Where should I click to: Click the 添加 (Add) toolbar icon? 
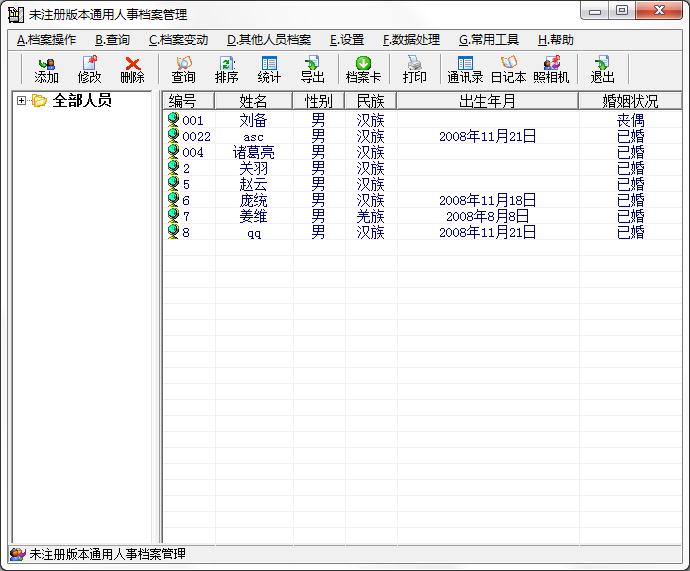(x=47, y=63)
